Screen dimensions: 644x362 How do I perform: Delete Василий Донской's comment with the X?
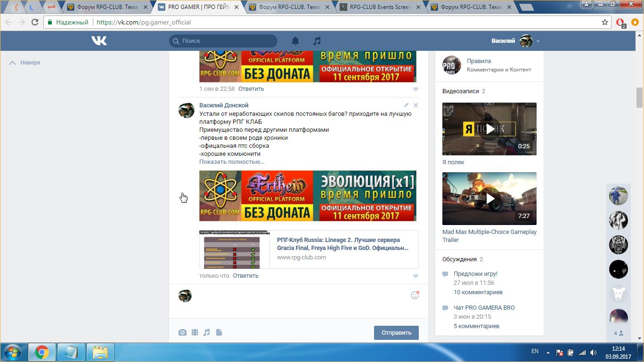[416, 105]
